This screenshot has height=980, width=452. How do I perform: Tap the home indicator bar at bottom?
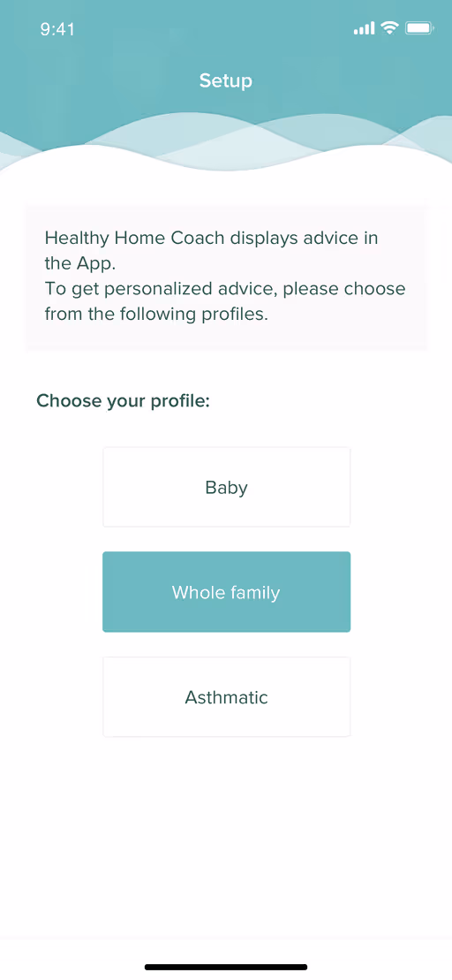(x=226, y=967)
